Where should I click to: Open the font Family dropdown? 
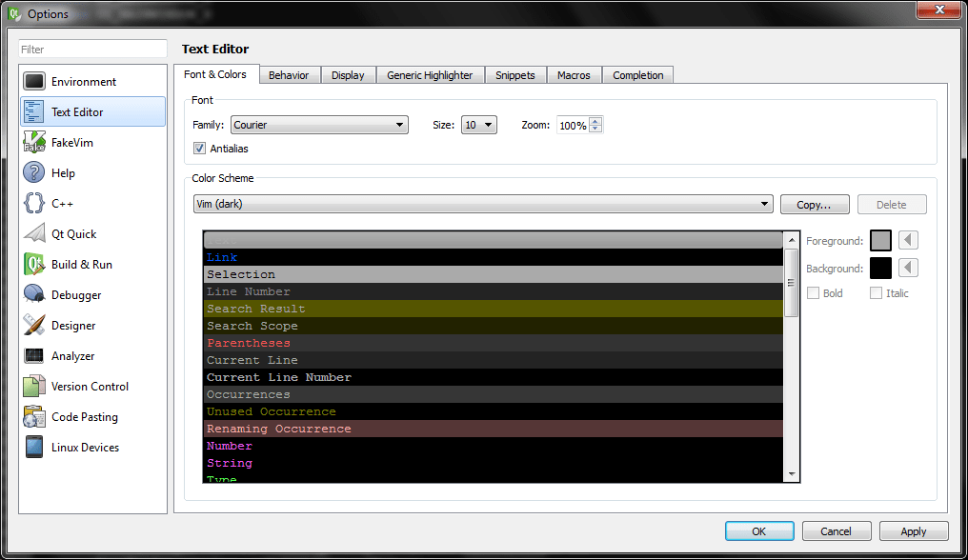(319, 125)
